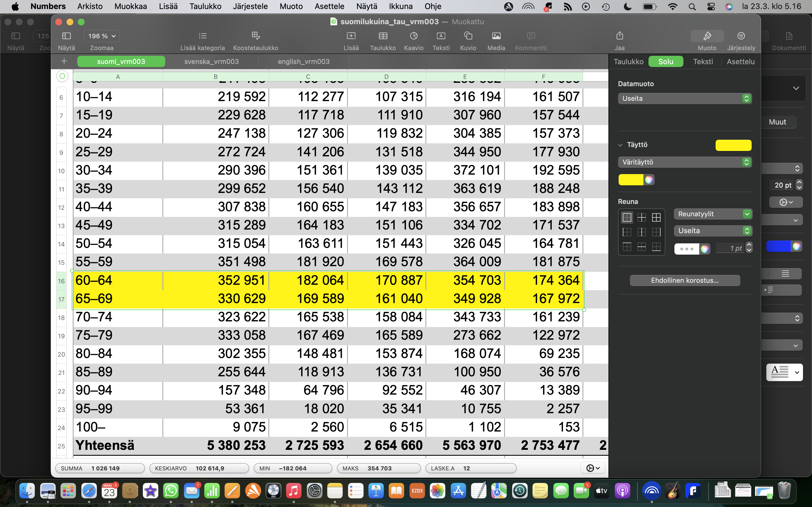Open the Datamuoto Useita dropdown
812x507 pixels.
point(685,99)
